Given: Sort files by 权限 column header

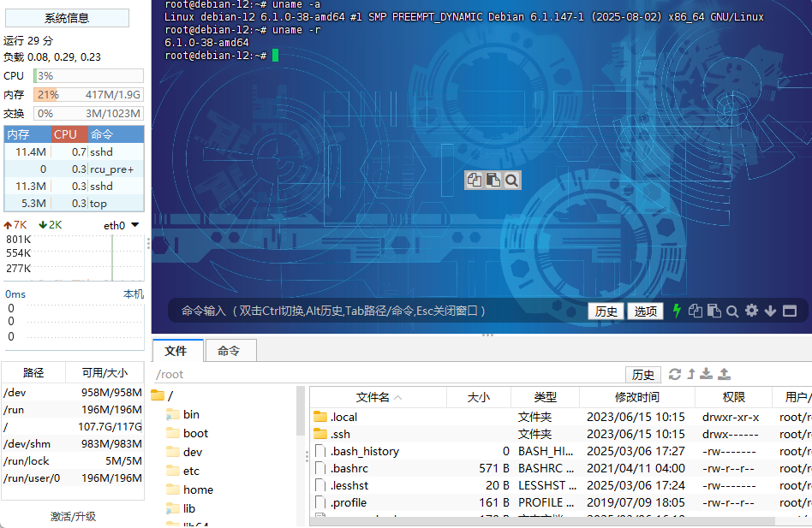Looking at the screenshot, I should [733, 397].
